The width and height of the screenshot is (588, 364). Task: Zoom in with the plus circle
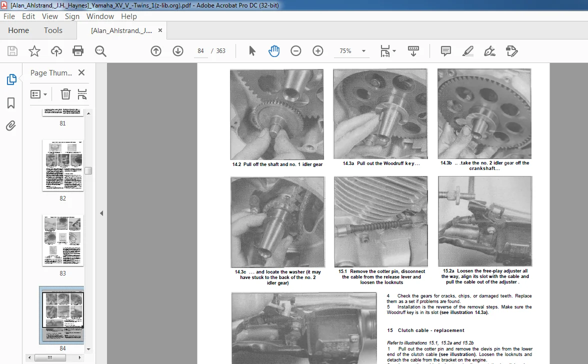click(317, 51)
